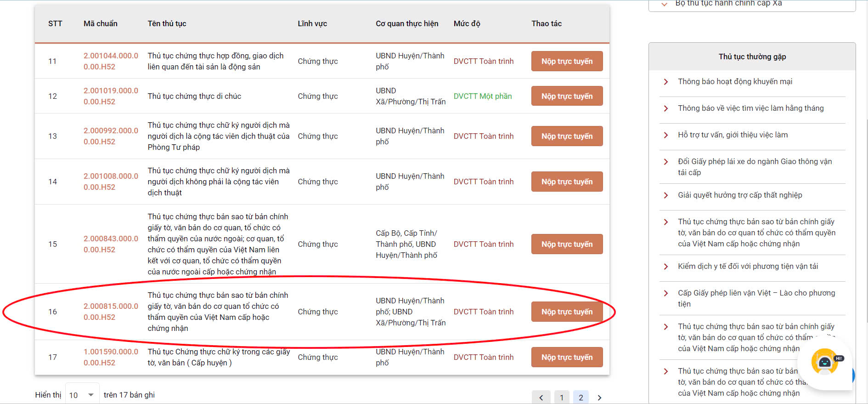Open procedure code 2.001019.000.00.00.H52
This screenshot has width=868, height=404.
(x=111, y=96)
